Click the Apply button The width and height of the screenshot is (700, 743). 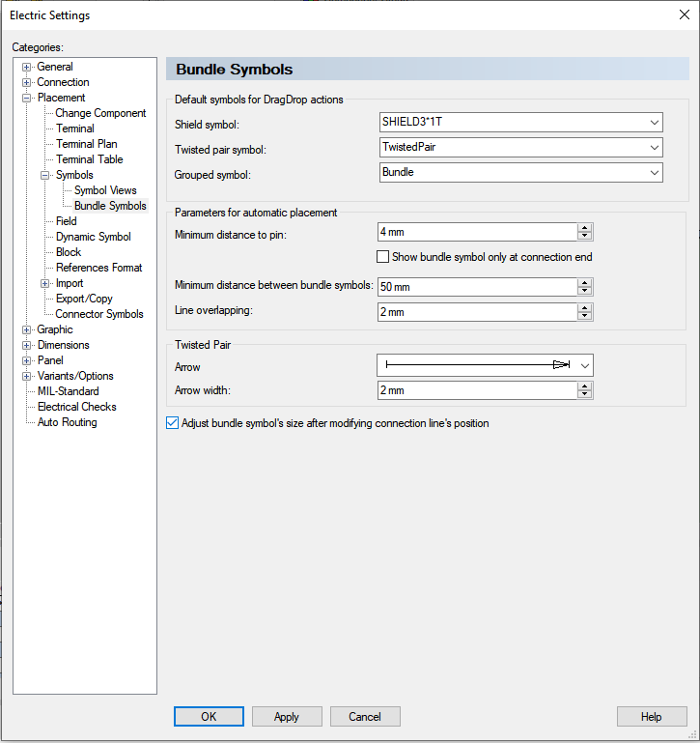[x=287, y=717]
